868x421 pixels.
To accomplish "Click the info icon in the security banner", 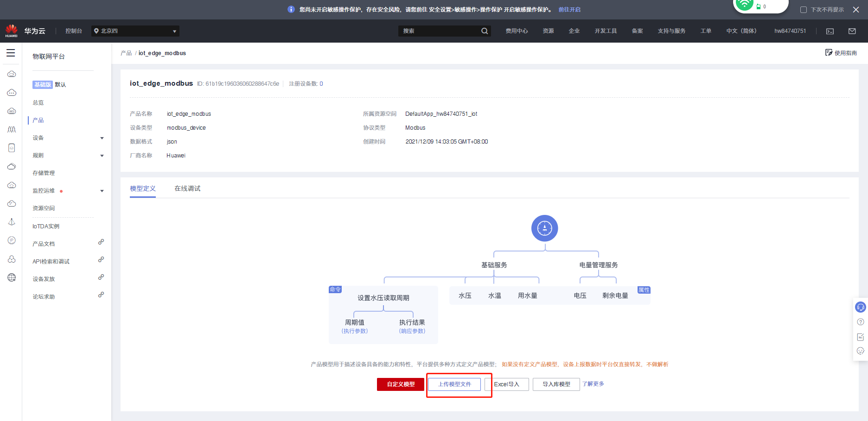I will point(291,9).
